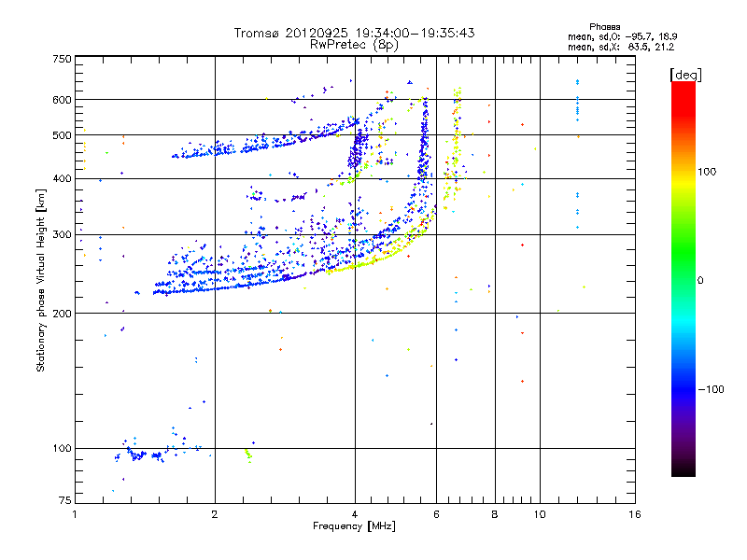Click the x-axis label "Frequency [MHz]"

point(354,526)
